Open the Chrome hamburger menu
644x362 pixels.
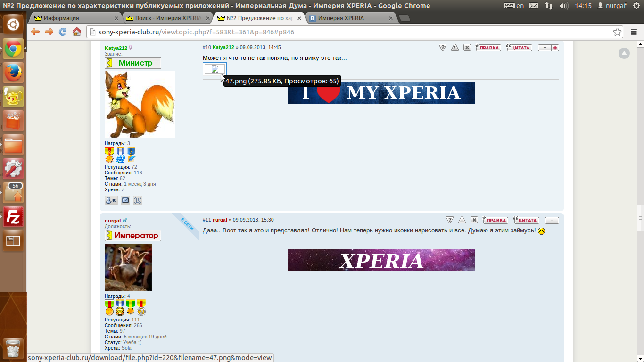pos(634,32)
